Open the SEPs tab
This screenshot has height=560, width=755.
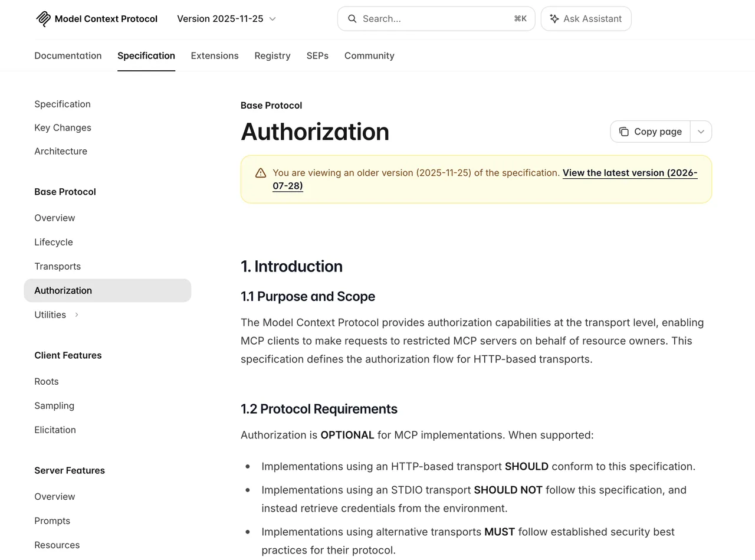[x=317, y=56]
